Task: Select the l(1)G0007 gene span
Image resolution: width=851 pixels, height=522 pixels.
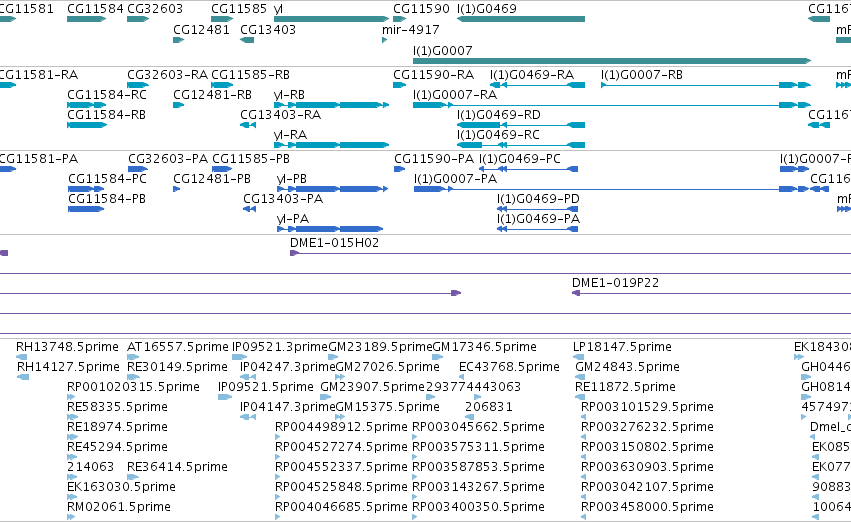Action: [x=612, y=61]
